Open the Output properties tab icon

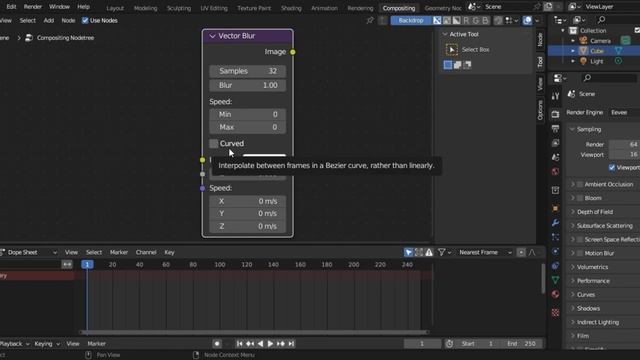555,129
